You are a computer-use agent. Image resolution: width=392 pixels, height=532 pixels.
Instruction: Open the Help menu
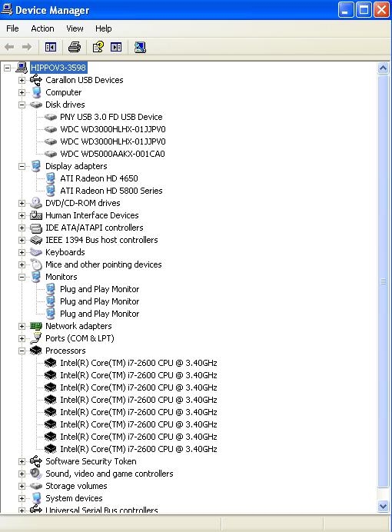(x=104, y=28)
